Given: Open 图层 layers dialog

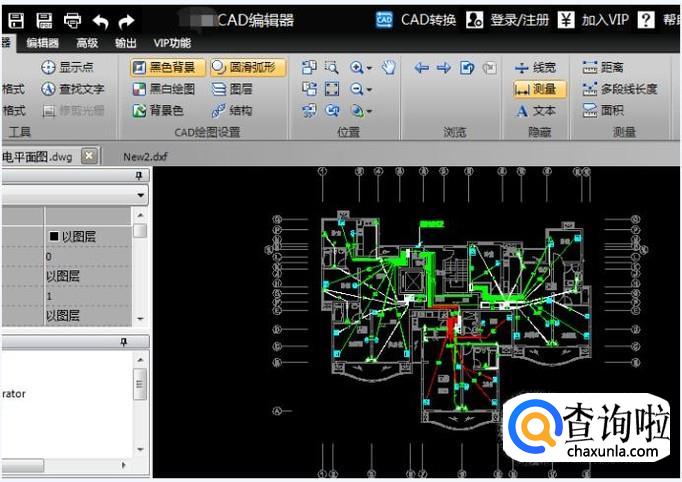Looking at the screenshot, I should (232, 89).
